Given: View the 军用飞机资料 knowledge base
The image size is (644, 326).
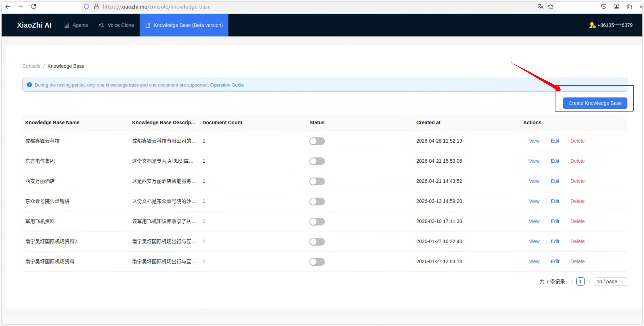Looking at the screenshot, I should [x=534, y=221].
